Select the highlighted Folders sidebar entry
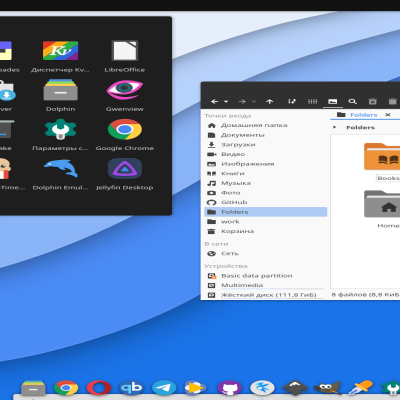Screen dimensions: 400x400 coord(265,212)
